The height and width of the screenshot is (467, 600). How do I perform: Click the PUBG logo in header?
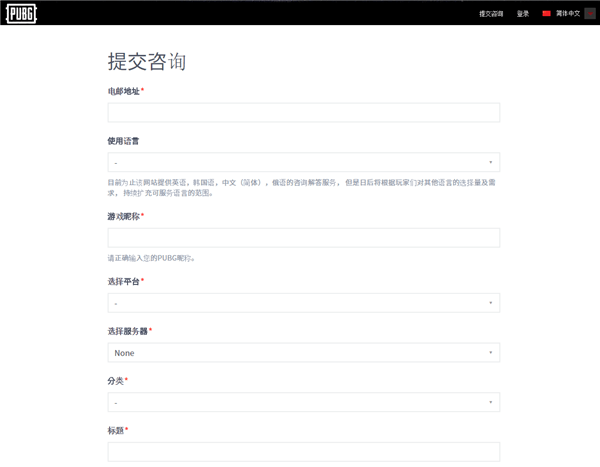(22, 13)
